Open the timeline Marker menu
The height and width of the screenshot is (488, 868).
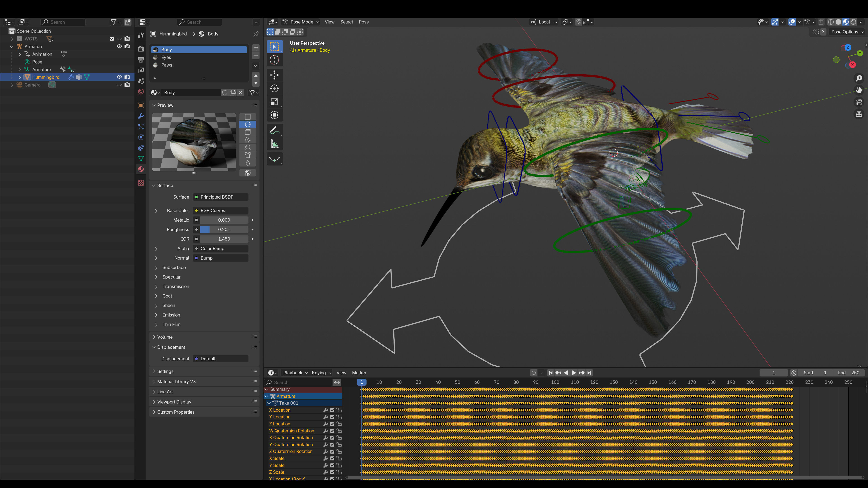(x=359, y=373)
